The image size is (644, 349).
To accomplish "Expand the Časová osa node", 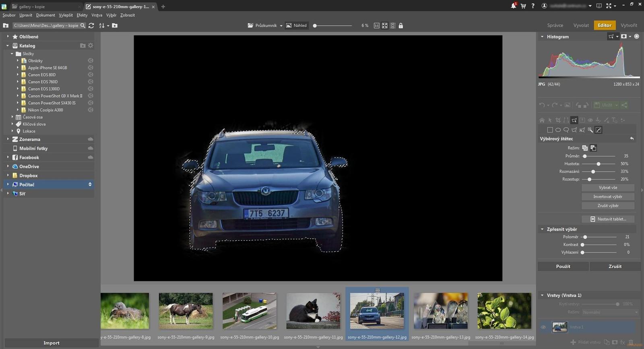I will tap(12, 117).
